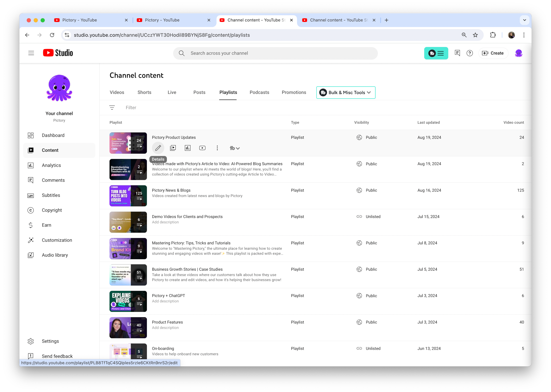
Task: Reload the page with browser refresh icon
Action: [x=52, y=35]
